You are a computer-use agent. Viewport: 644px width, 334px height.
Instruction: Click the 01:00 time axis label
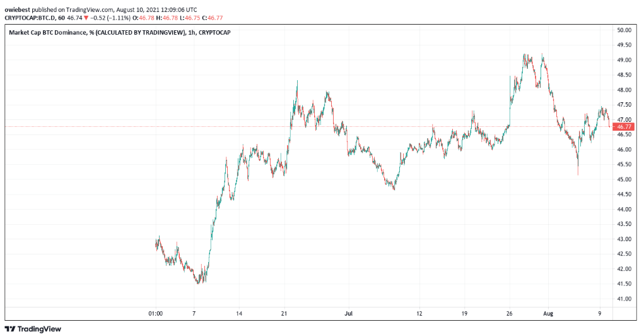click(155, 313)
